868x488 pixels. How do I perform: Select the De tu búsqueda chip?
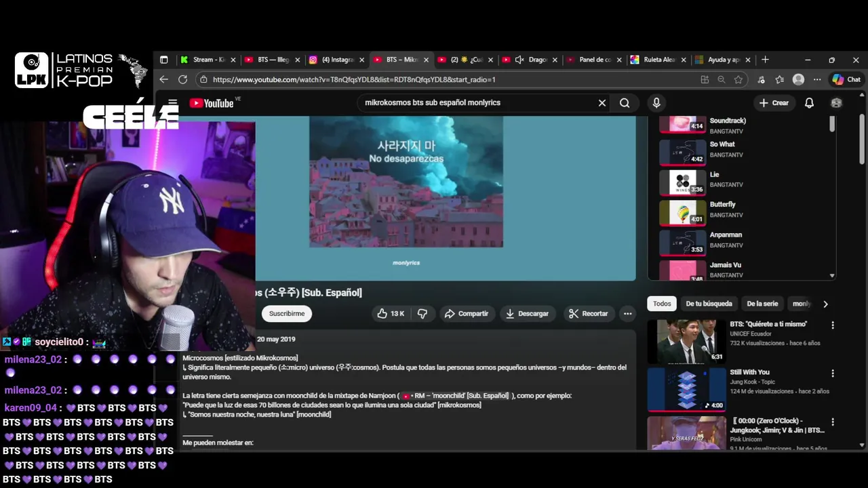[709, 304]
